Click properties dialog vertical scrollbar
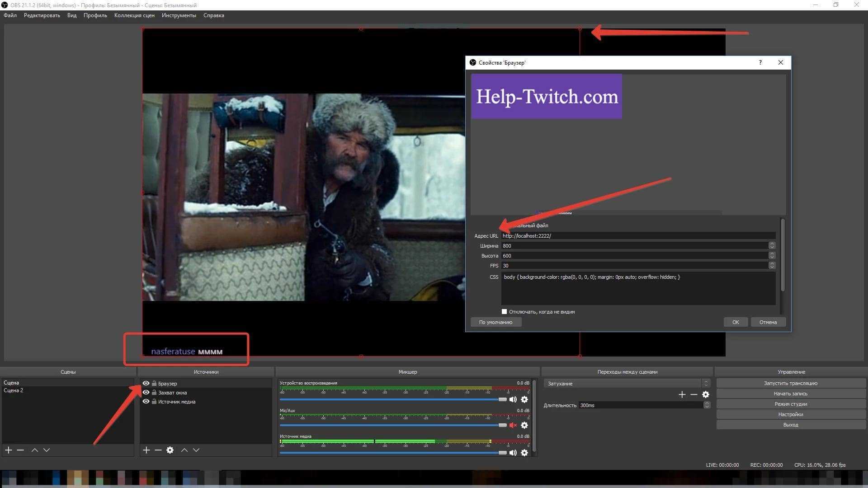The image size is (868, 488). coord(783,255)
